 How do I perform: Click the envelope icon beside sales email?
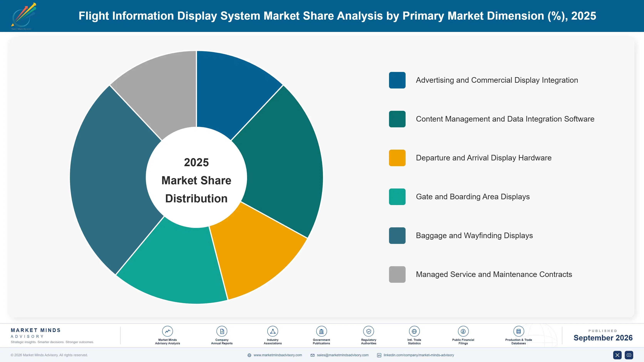click(x=313, y=355)
